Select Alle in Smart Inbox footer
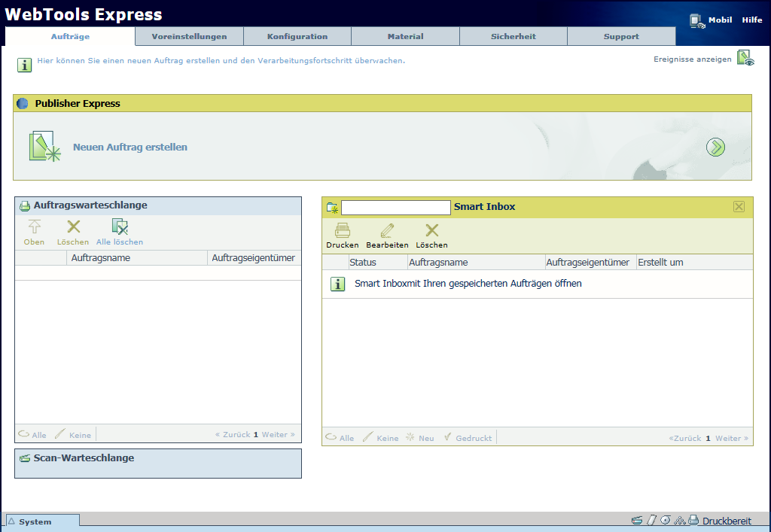 pyautogui.click(x=340, y=438)
